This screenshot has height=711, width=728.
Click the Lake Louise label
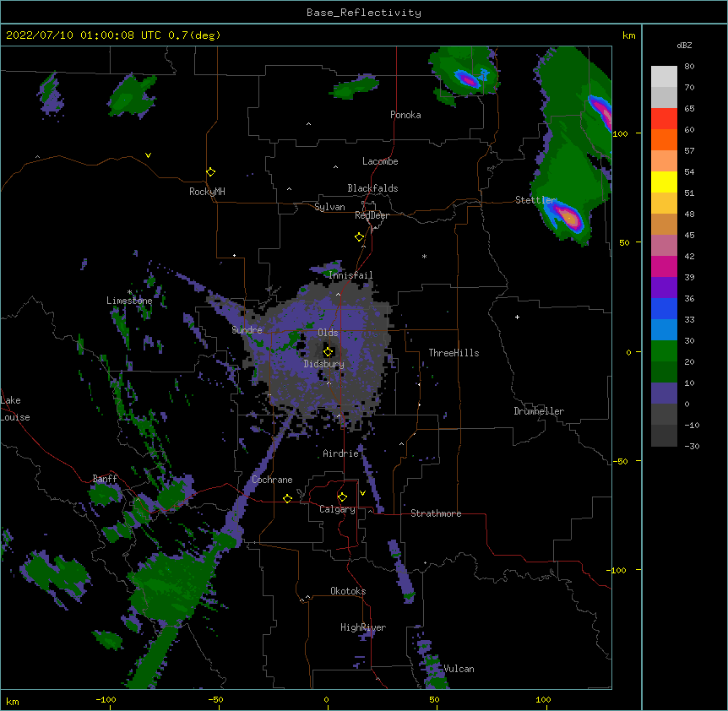pos(14,409)
